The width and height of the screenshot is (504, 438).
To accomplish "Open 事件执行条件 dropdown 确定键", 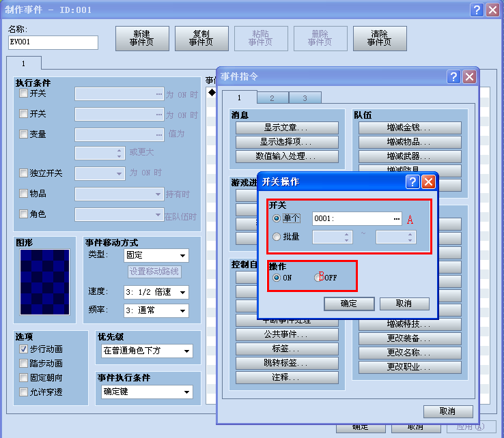I will coord(148,392).
